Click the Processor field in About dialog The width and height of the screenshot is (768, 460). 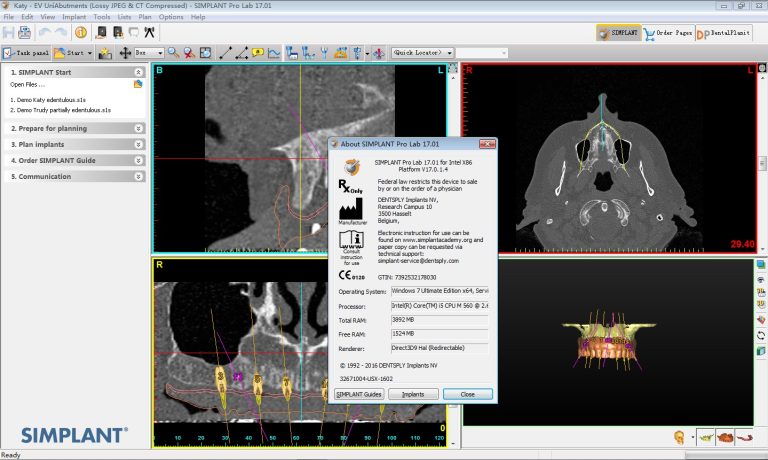coord(440,306)
